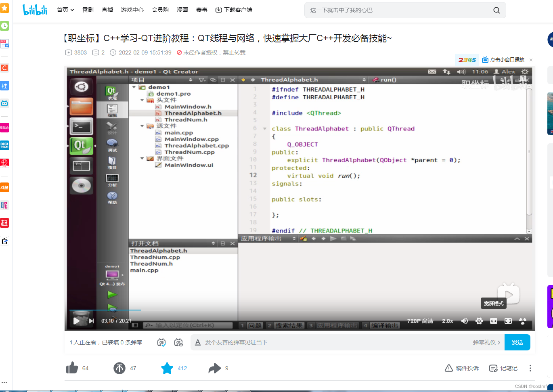This screenshot has width=553, height=392.
Task: Select ThreadNum.h in project tree
Action: tap(186, 119)
